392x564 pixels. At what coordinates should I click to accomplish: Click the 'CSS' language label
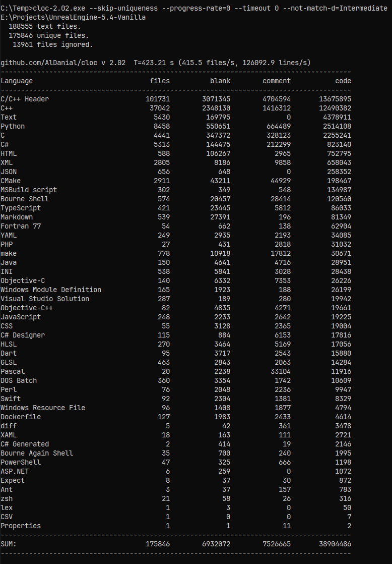(x=7, y=326)
